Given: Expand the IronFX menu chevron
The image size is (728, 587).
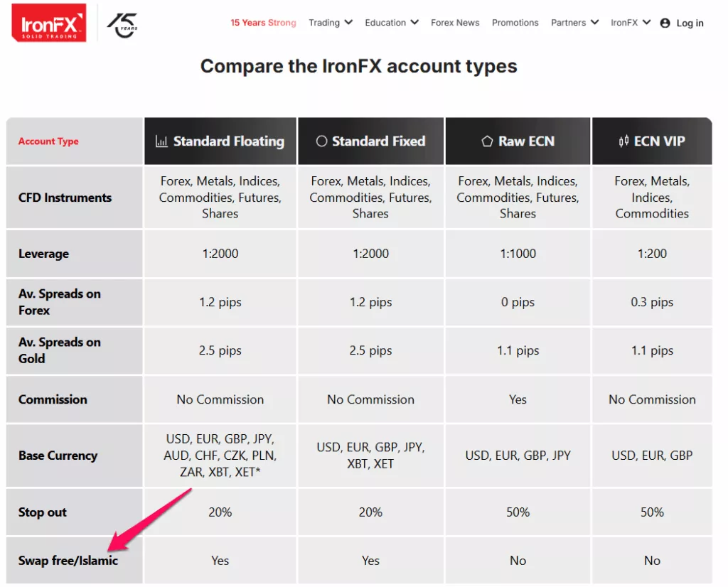Looking at the screenshot, I should (646, 22).
